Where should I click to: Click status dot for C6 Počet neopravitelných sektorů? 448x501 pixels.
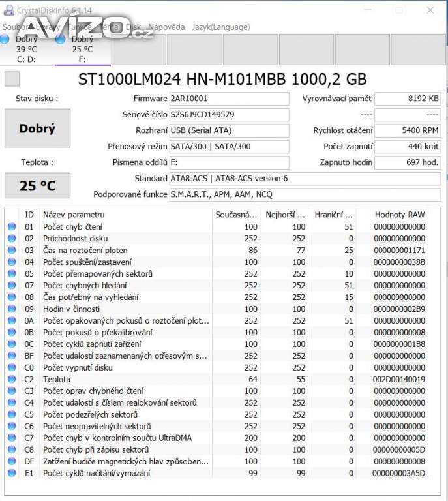tap(12, 426)
